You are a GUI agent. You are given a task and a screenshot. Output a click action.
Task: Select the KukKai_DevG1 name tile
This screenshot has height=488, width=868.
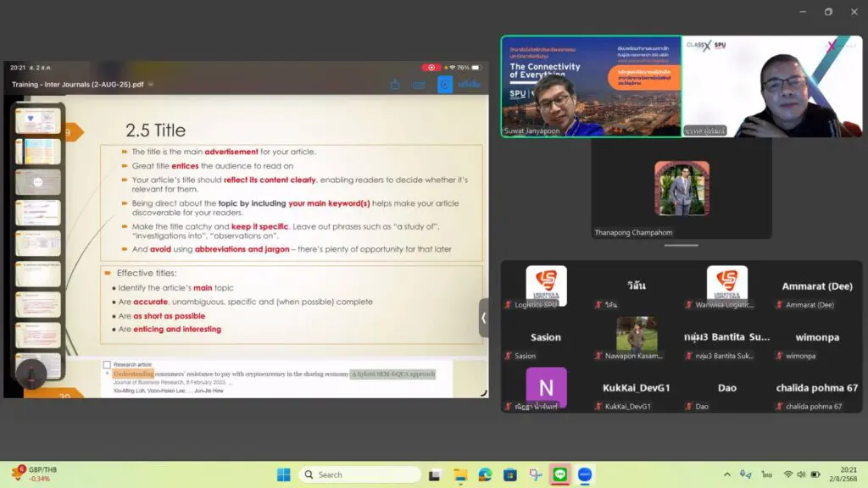[636, 388]
